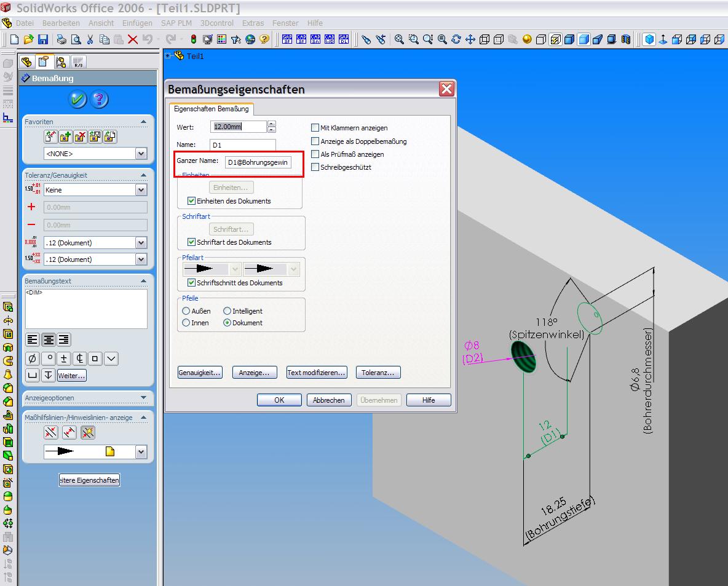Select the rotate view tool

456,39
